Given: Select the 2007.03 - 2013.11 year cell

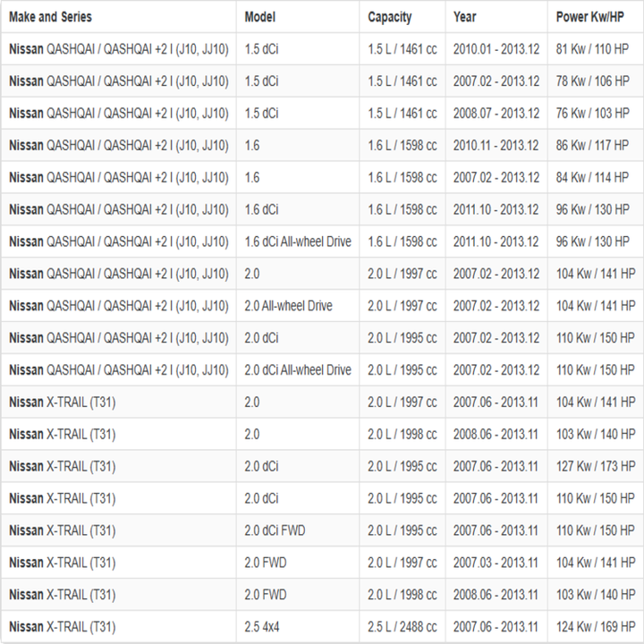Looking at the screenshot, I should point(496,563).
